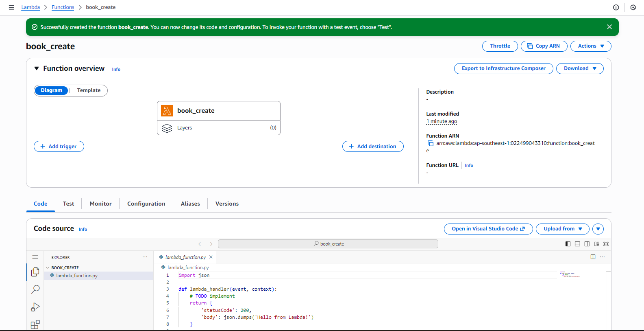Click the Layers (0) row in the diagram
The image size is (644, 331).
tap(219, 128)
